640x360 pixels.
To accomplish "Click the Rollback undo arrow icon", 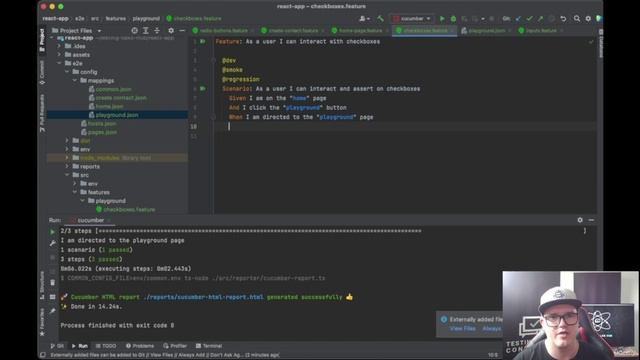I will (563, 18).
